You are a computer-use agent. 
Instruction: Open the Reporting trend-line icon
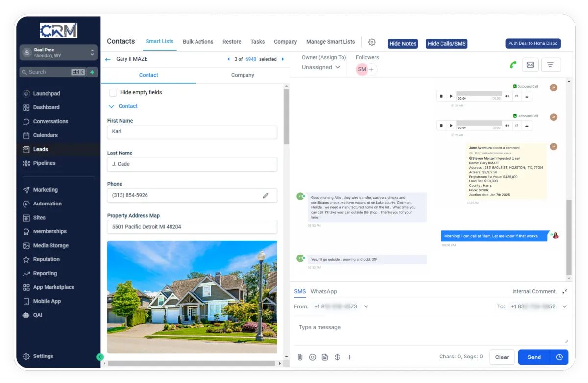click(x=26, y=274)
